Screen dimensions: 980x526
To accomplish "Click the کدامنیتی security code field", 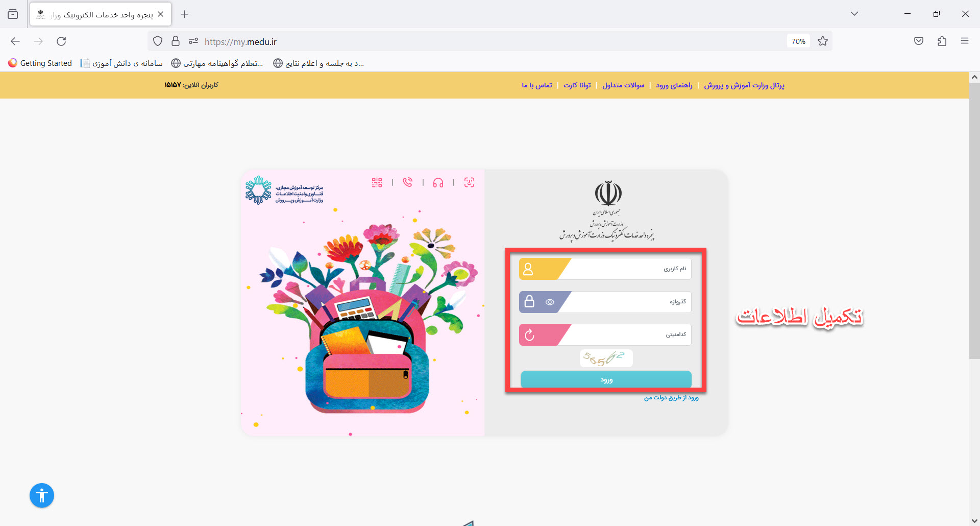I will pyautogui.click(x=628, y=335).
